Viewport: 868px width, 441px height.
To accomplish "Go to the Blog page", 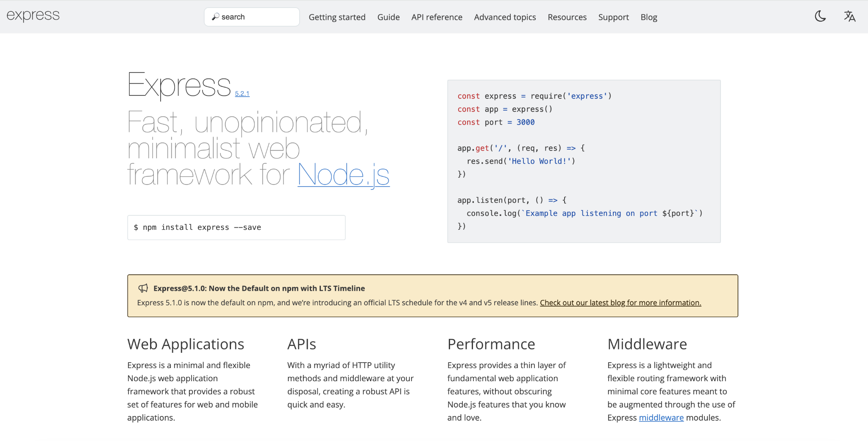I will click(x=649, y=17).
